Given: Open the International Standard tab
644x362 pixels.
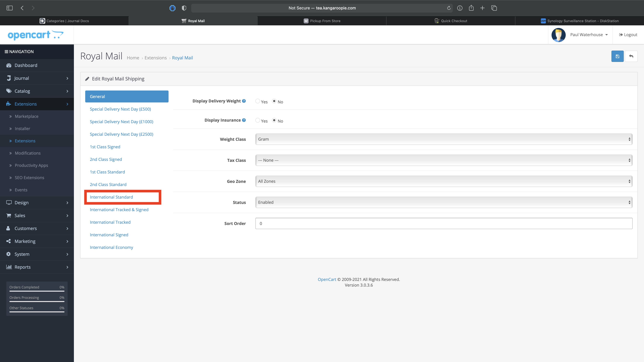Looking at the screenshot, I should pyautogui.click(x=111, y=197).
